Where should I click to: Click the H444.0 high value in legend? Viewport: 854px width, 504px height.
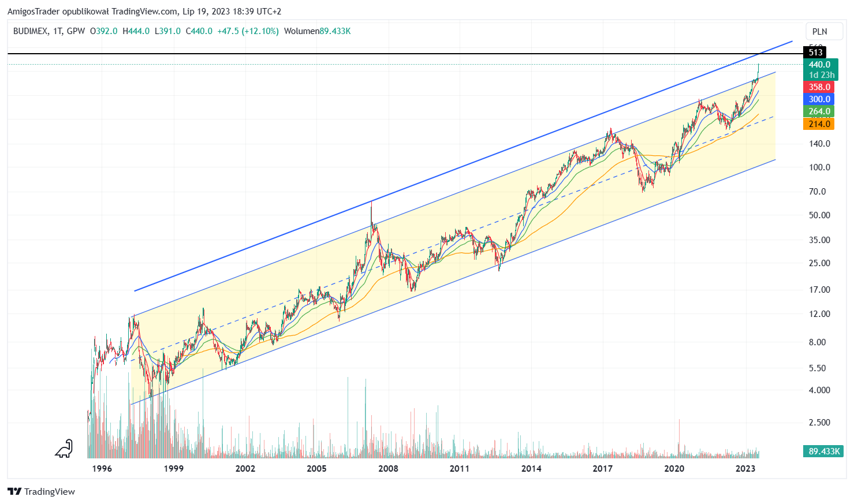click(x=136, y=31)
